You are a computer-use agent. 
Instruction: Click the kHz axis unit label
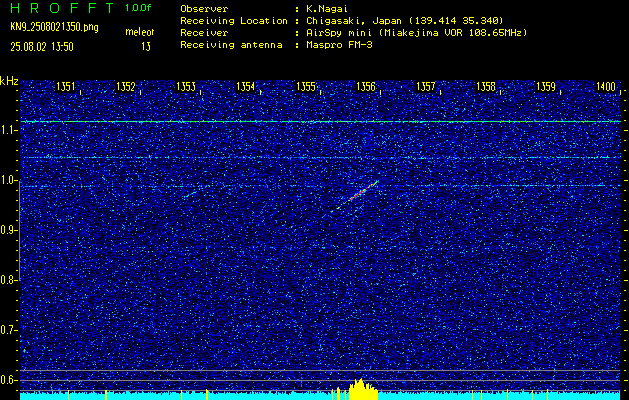(9, 81)
